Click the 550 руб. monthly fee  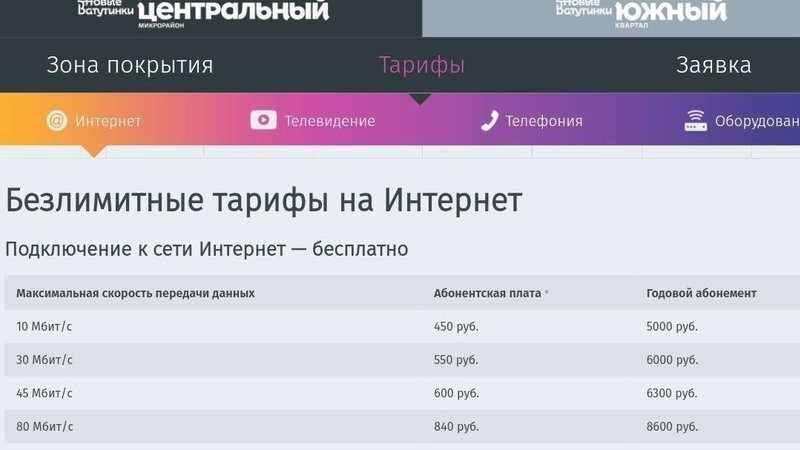pyautogui.click(x=456, y=360)
